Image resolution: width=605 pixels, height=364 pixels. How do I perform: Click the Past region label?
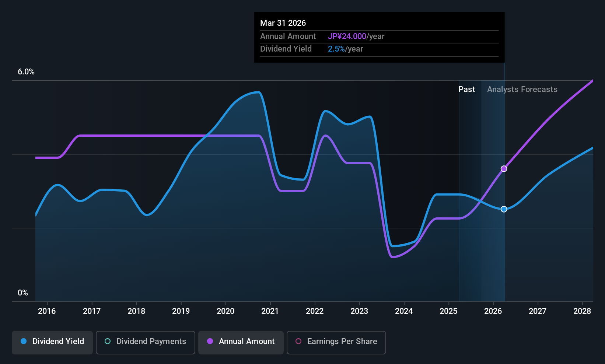point(466,90)
